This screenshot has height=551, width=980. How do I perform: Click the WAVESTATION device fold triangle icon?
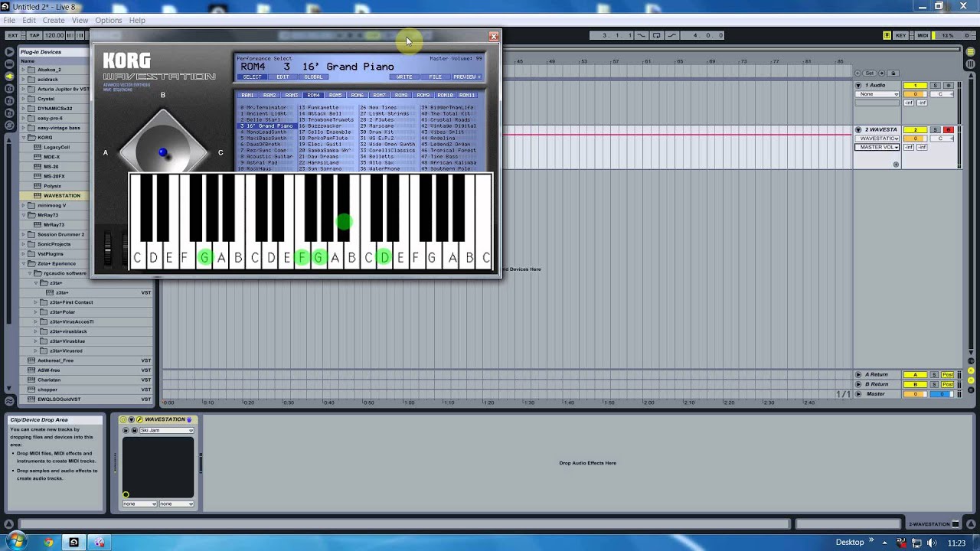pos(132,419)
